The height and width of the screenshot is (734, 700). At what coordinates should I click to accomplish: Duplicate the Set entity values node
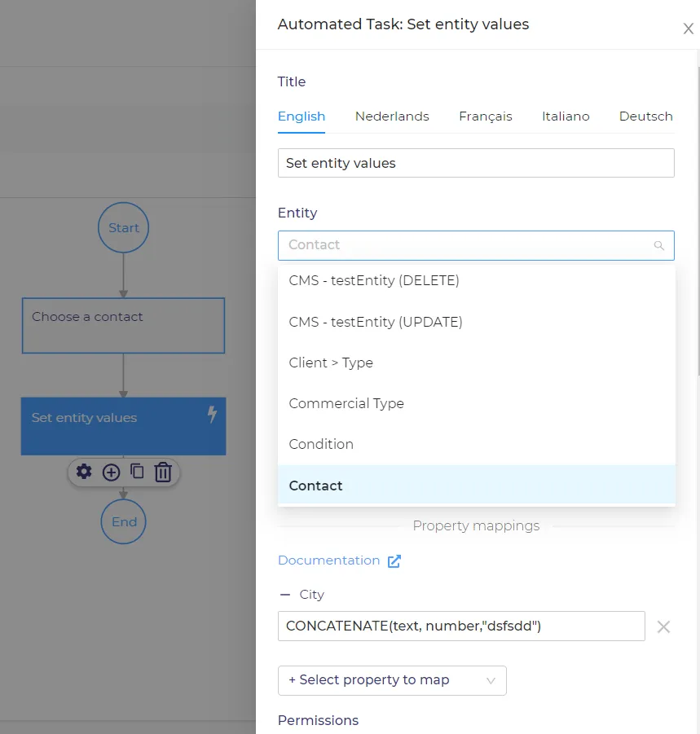[137, 472]
